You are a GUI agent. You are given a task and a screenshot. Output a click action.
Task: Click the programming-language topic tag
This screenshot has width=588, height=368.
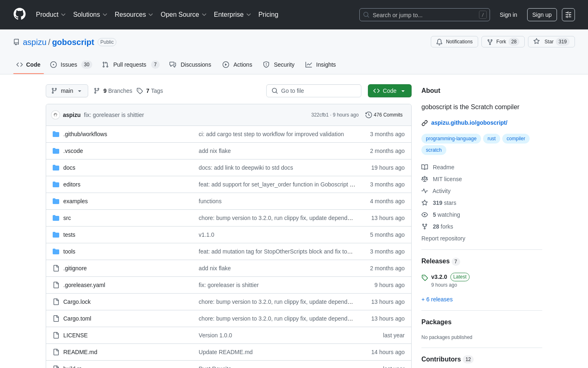click(x=451, y=139)
